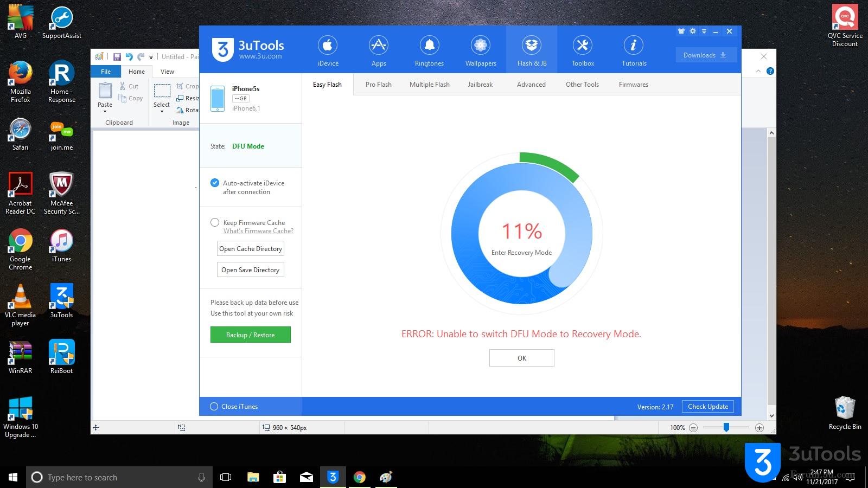868x488 pixels.
Task: Click the 3uTools settings gear icon
Action: click(693, 31)
